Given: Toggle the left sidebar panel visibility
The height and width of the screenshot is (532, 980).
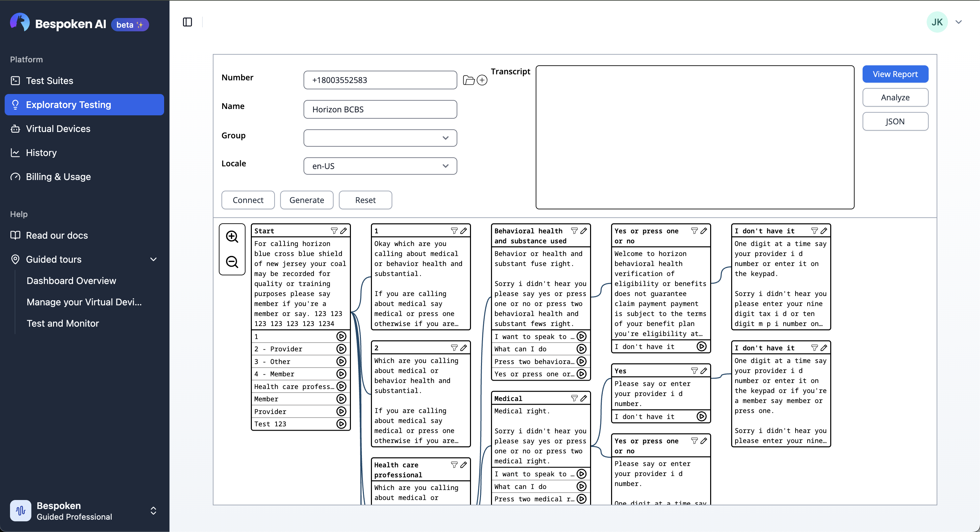Looking at the screenshot, I should pyautogui.click(x=187, y=22).
